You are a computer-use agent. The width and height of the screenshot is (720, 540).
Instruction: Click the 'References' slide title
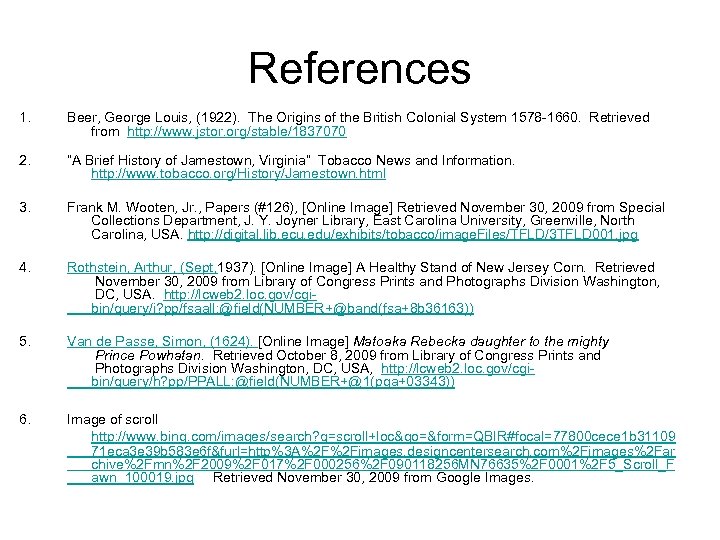[x=360, y=68]
